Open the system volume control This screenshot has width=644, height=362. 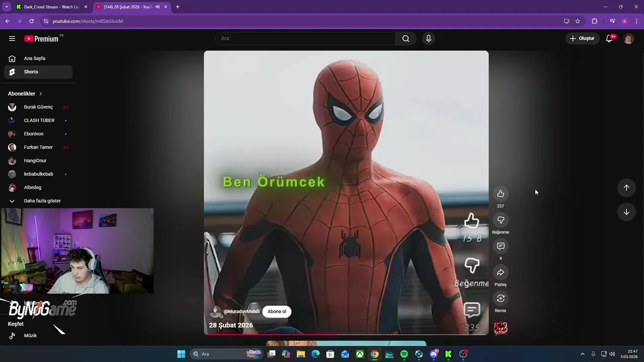click(x=612, y=354)
